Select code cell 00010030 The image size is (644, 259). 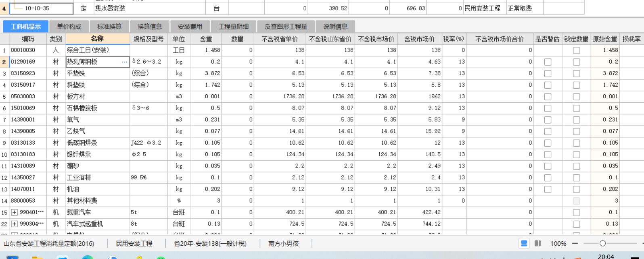(28, 50)
